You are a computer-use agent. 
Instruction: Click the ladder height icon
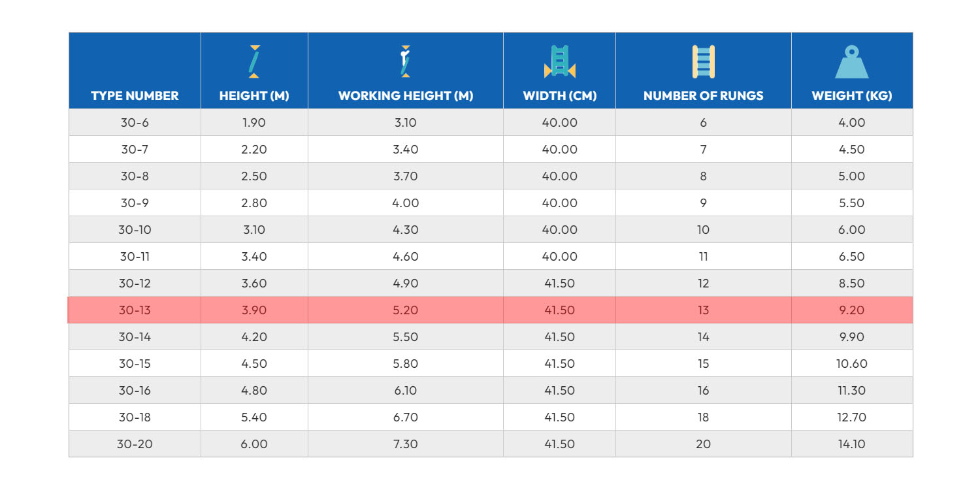(254, 62)
